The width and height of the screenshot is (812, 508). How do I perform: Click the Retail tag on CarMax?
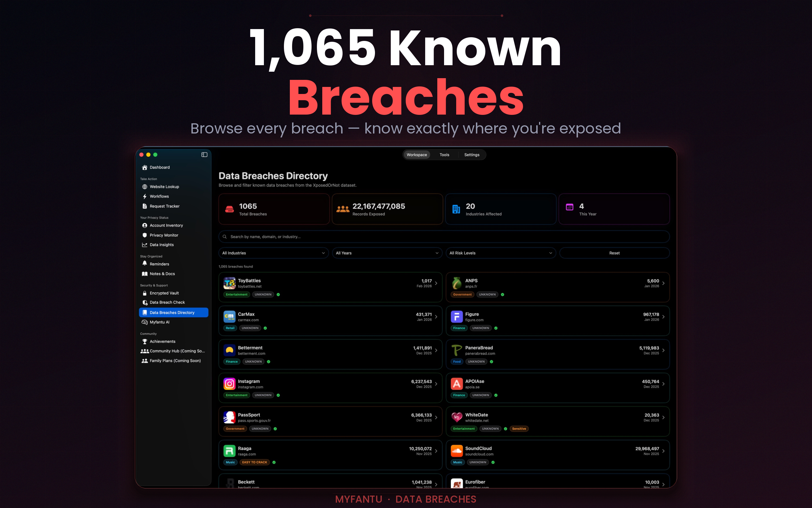[x=230, y=328]
